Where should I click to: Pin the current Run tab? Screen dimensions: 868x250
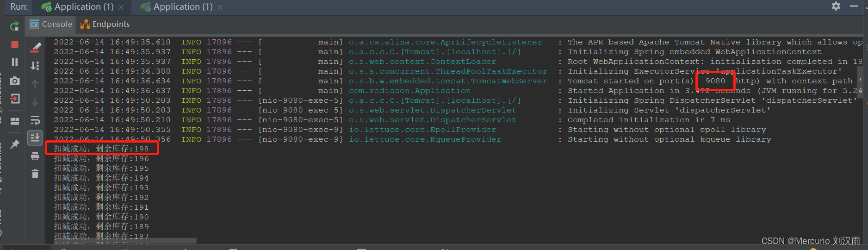click(x=15, y=144)
